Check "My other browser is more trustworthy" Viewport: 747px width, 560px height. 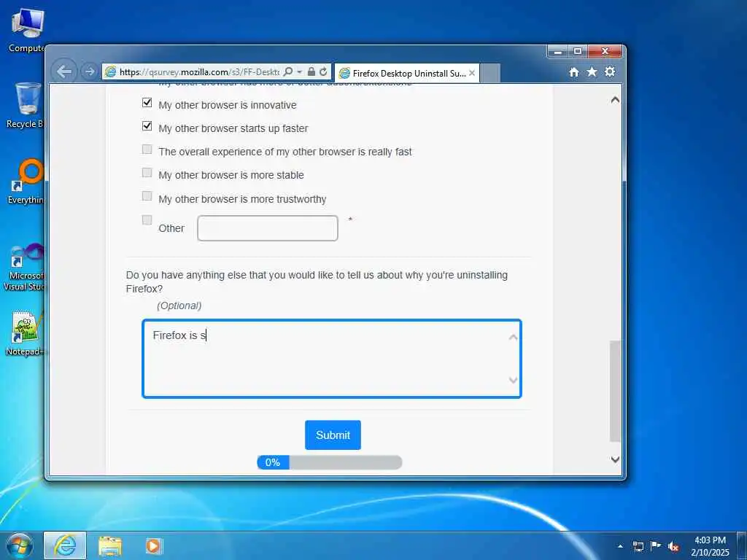pyautogui.click(x=147, y=196)
